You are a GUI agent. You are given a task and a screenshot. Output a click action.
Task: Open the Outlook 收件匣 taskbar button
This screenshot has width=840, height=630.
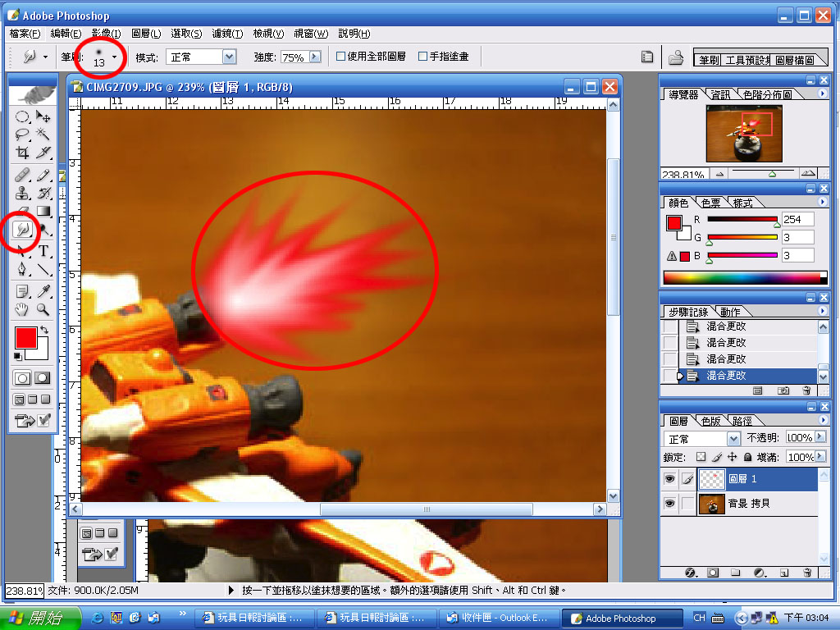498,618
